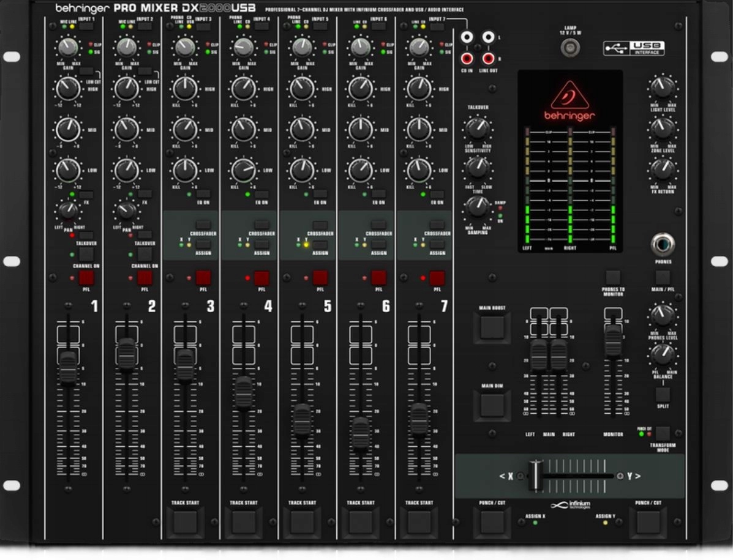The width and height of the screenshot is (733, 560).
Task: Click the Talkover Damping knob
Action: pos(477,207)
